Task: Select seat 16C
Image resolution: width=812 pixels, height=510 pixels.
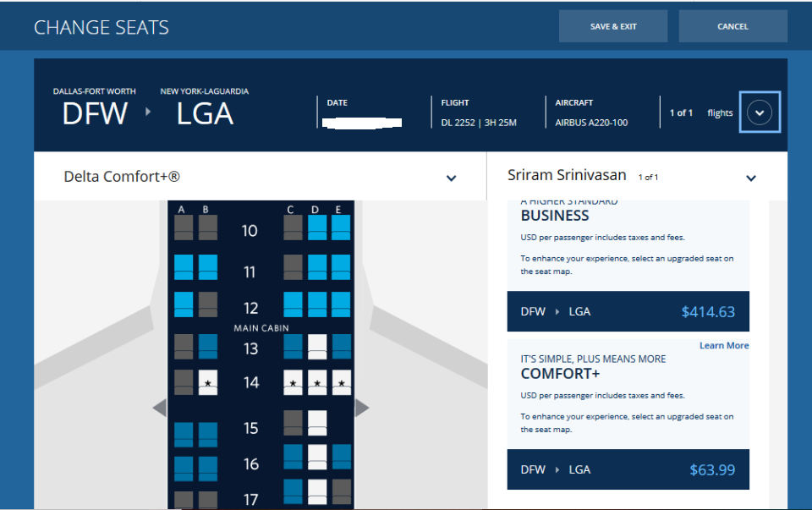Action: [293, 457]
